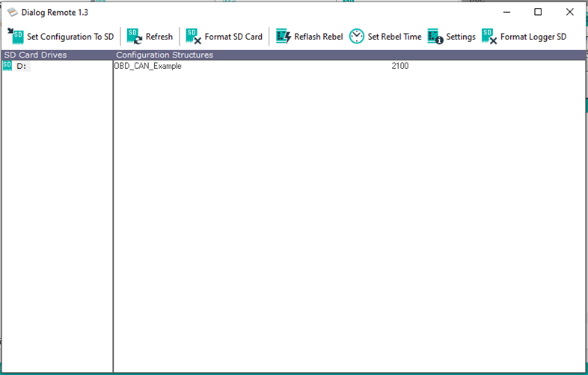Click the Set Configuration To SD icon

pos(16,36)
